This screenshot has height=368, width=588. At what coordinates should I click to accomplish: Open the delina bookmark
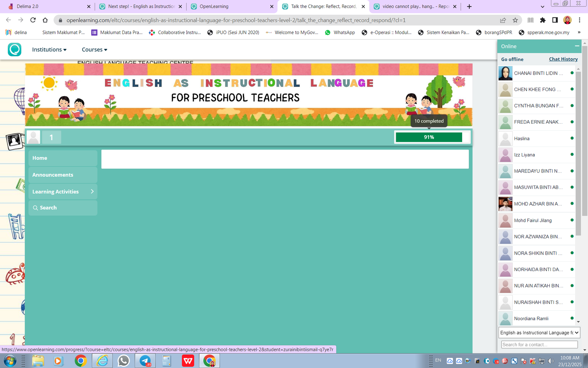[x=16, y=33]
